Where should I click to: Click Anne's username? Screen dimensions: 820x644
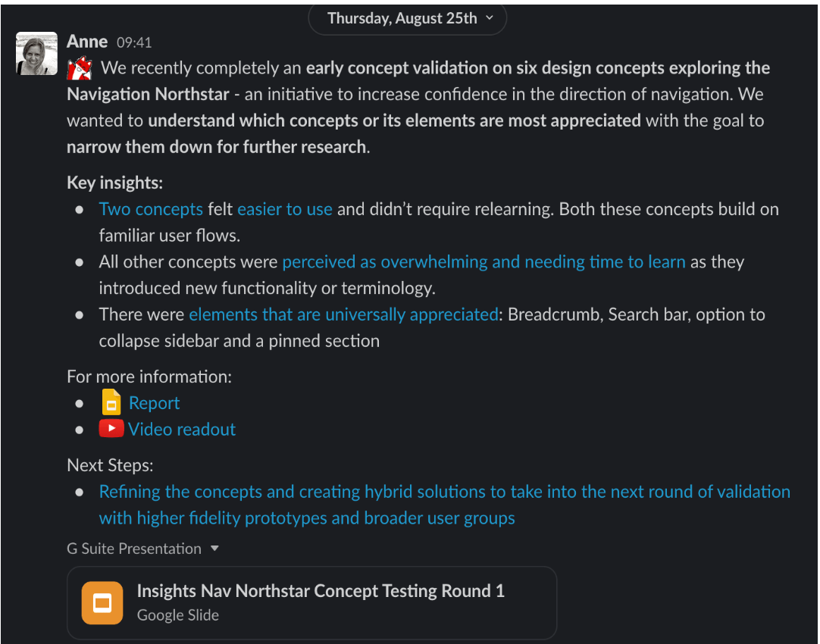(x=86, y=41)
